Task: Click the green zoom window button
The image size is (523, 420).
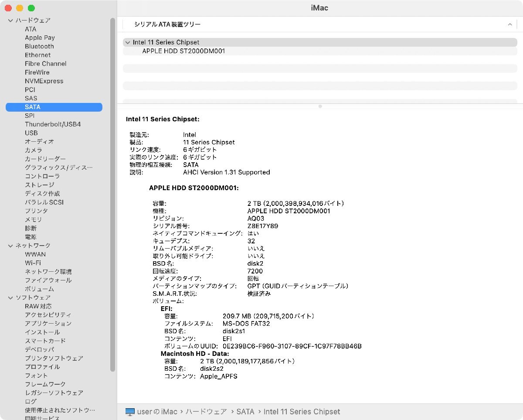Action: click(31, 8)
